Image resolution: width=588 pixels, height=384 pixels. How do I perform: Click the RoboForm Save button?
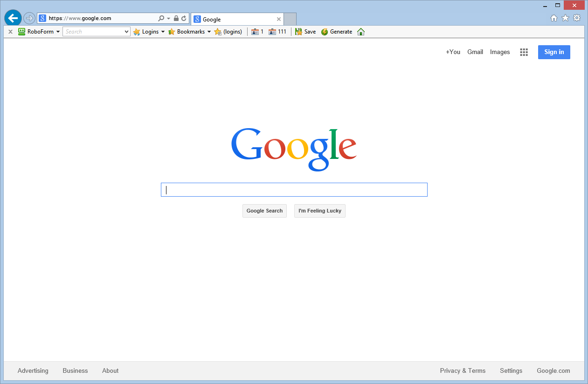[305, 32]
